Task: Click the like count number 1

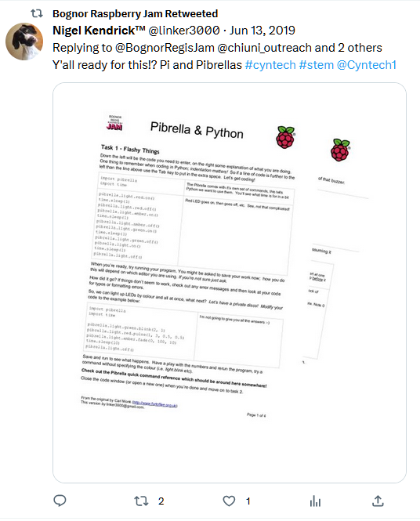Action: tap(248, 501)
